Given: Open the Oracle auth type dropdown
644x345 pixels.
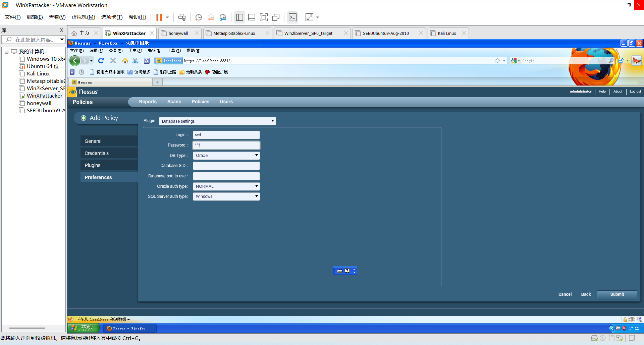Looking at the screenshot, I should (x=226, y=186).
